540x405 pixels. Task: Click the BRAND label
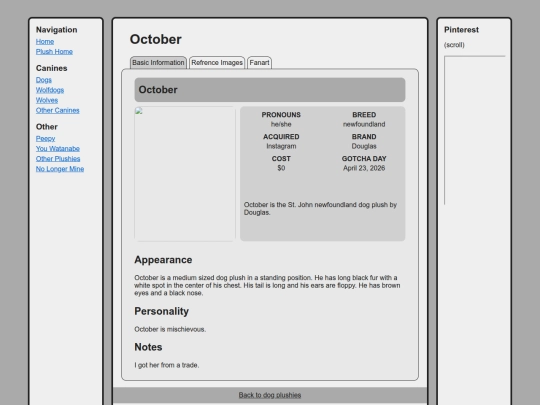pyautogui.click(x=364, y=137)
